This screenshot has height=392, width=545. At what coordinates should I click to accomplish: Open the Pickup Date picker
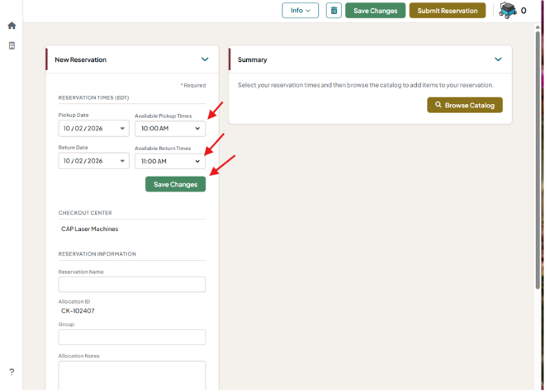point(94,129)
